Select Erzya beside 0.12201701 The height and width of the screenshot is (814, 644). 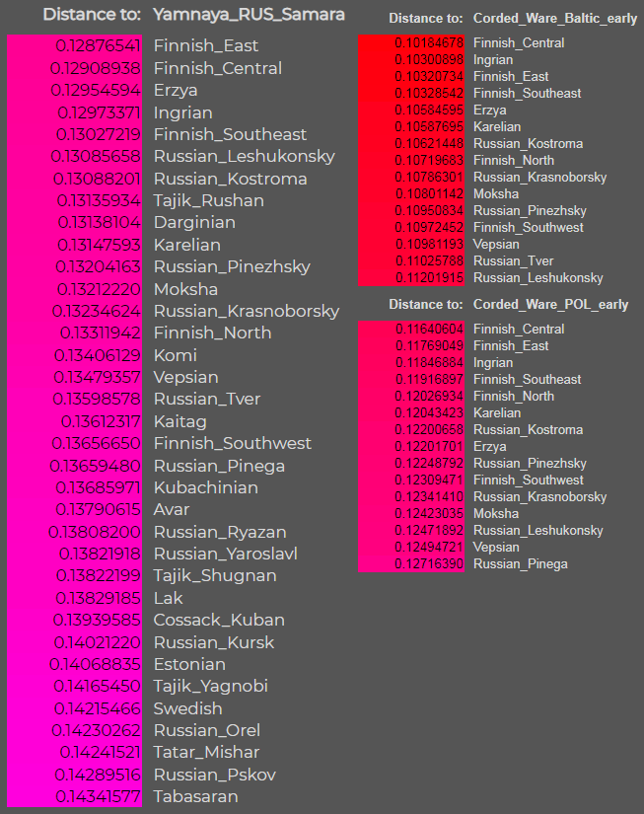pos(489,446)
